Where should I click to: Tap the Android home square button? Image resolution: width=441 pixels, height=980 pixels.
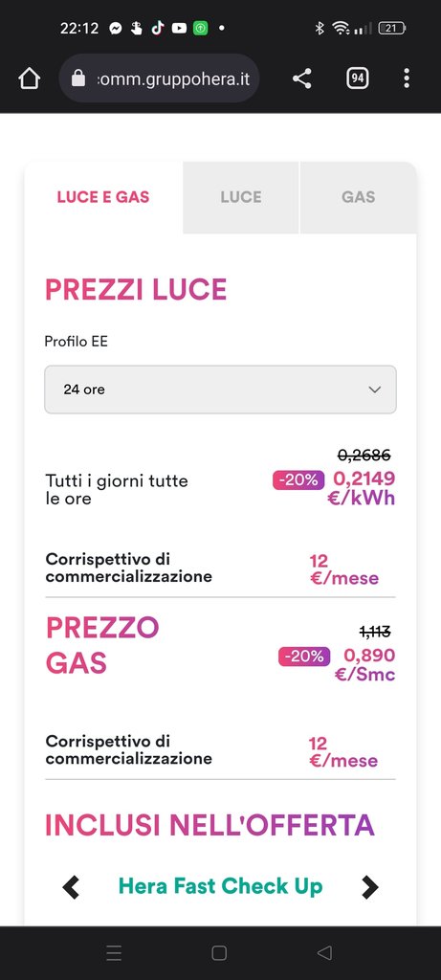pos(219,952)
